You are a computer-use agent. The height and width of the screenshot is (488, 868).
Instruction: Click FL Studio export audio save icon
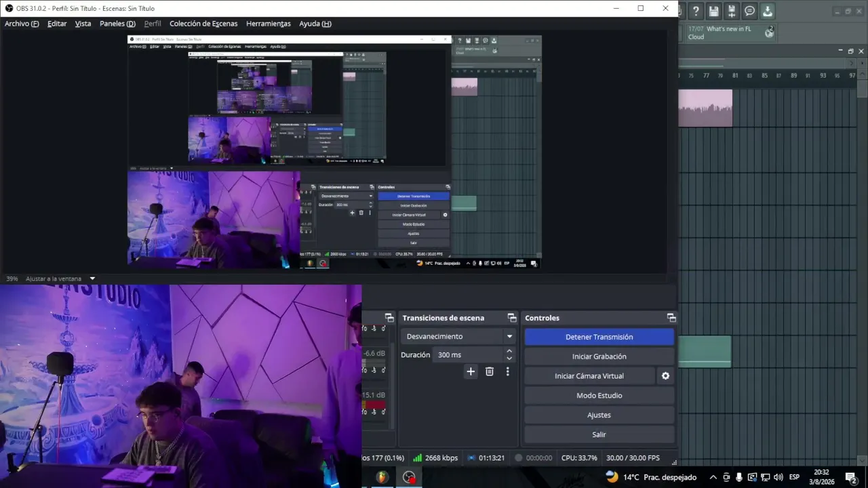coord(732,11)
